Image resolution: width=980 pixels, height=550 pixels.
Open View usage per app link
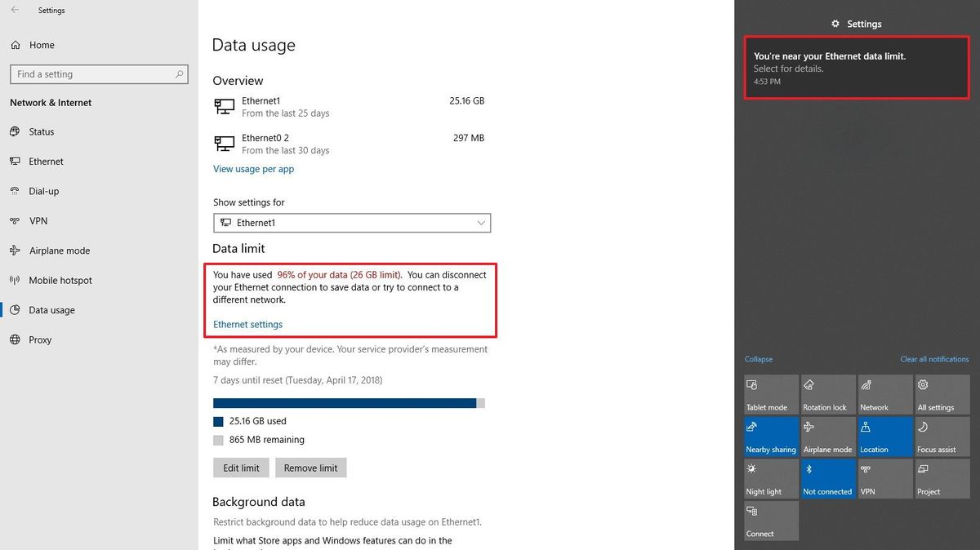pyautogui.click(x=253, y=169)
